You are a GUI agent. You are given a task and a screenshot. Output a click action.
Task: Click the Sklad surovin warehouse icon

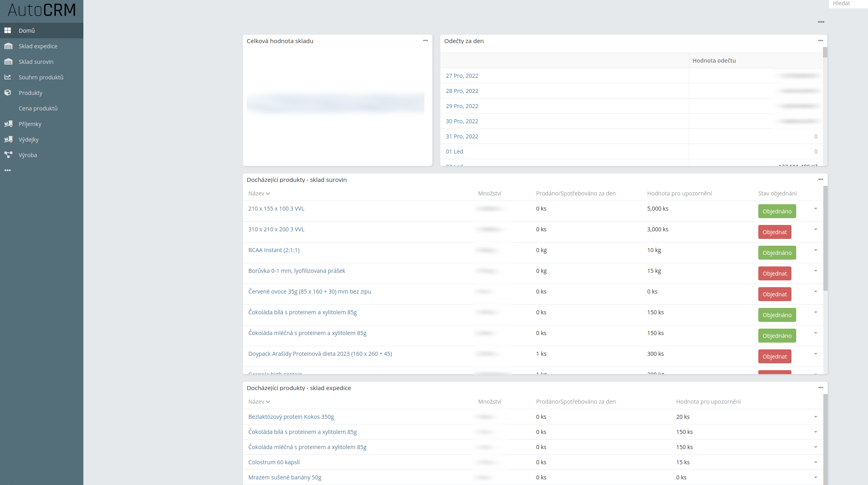8,62
